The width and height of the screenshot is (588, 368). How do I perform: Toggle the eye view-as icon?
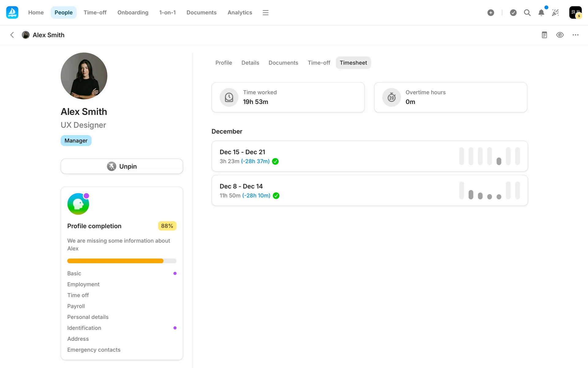pyautogui.click(x=560, y=35)
